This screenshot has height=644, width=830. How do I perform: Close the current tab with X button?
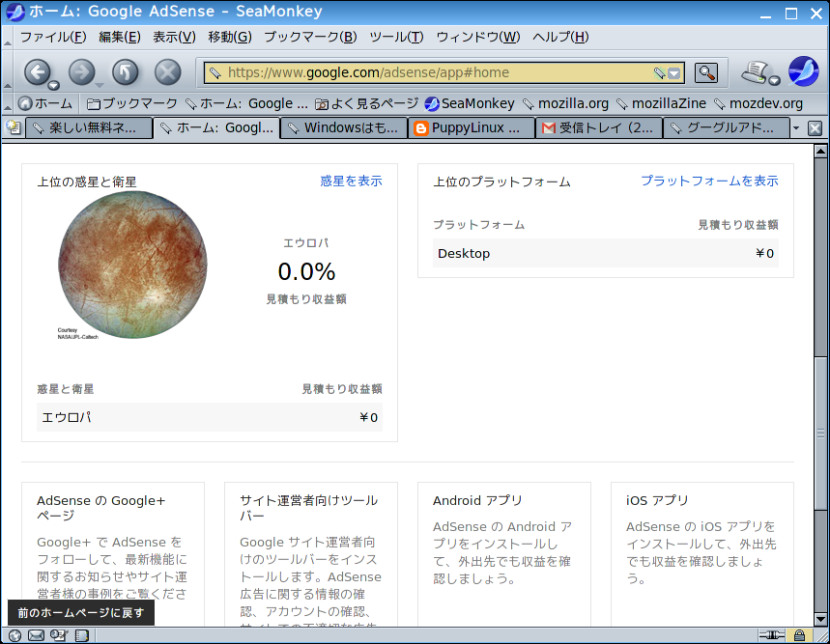816,128
